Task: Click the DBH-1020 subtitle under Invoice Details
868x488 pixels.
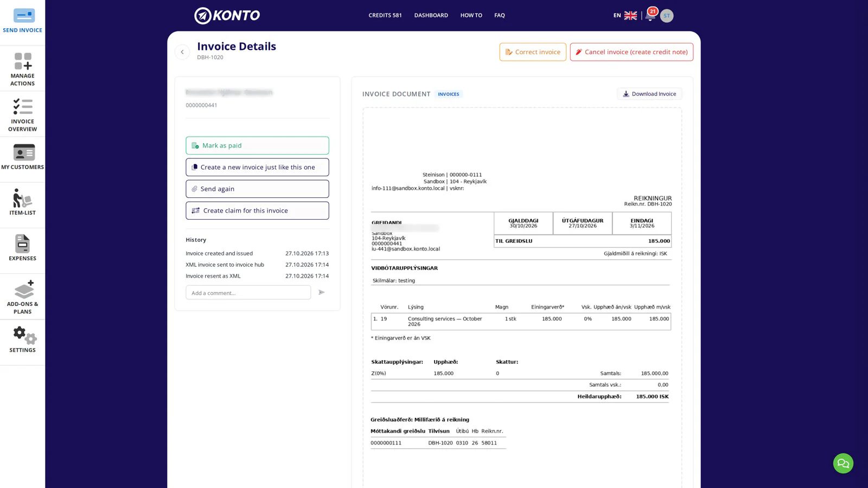Action: tap(210, 57)
